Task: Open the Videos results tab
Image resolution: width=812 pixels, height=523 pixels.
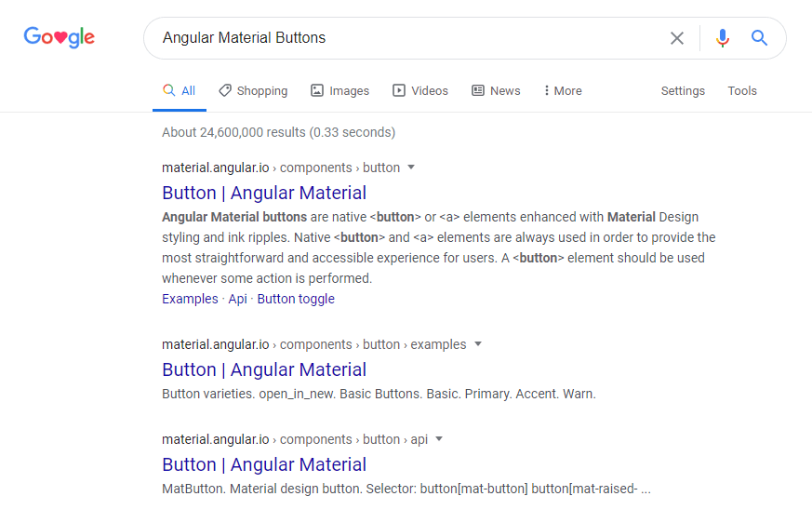Action: tap(420, 90)
